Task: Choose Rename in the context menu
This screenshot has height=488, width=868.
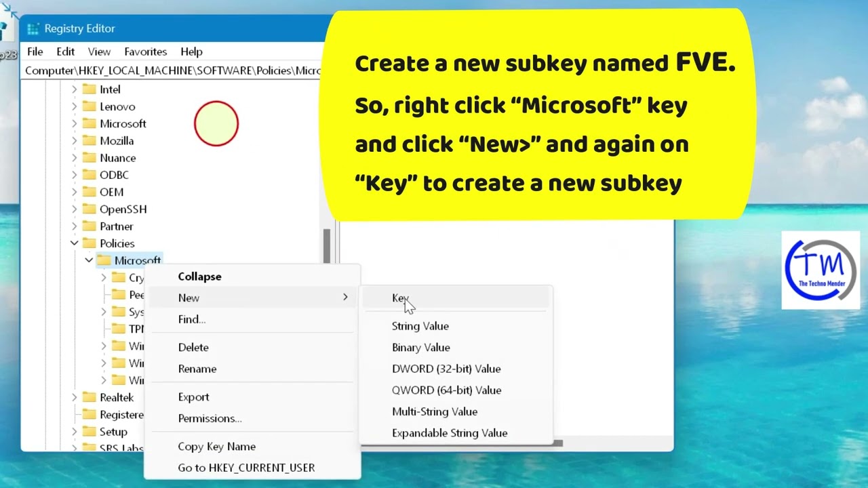Action: (252, 369)
